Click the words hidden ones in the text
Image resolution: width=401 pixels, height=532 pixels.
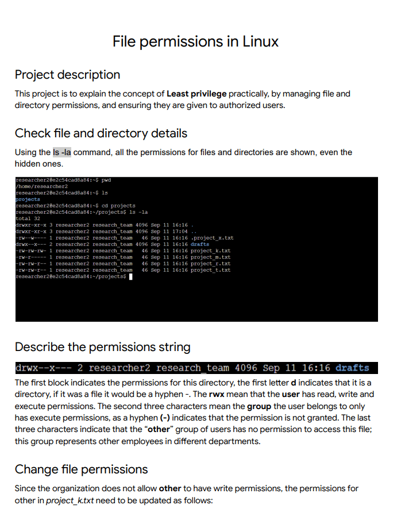pyautogui.click(x=38, y=164)
